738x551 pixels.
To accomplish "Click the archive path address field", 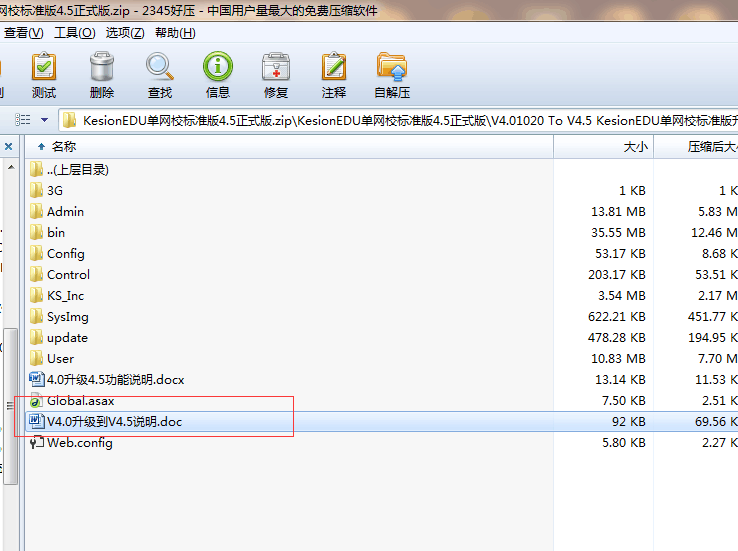I will click(x=400, y=120).
